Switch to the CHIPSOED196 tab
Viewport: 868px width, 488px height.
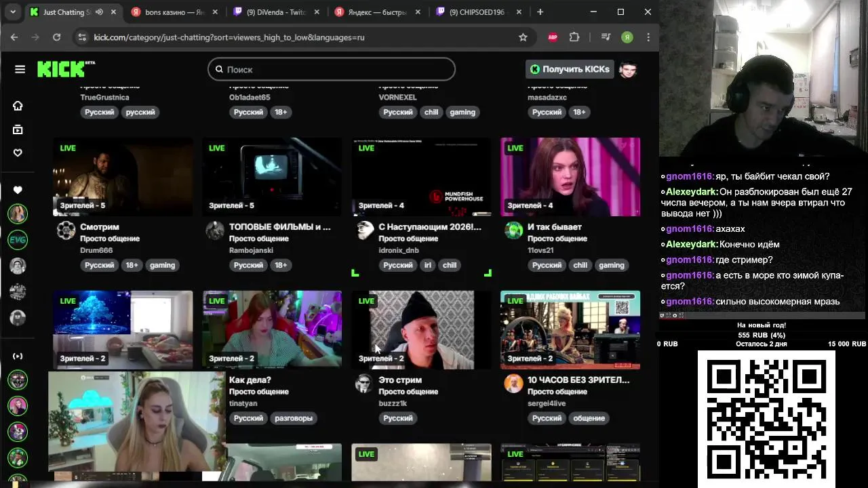(x=479, y=12)
